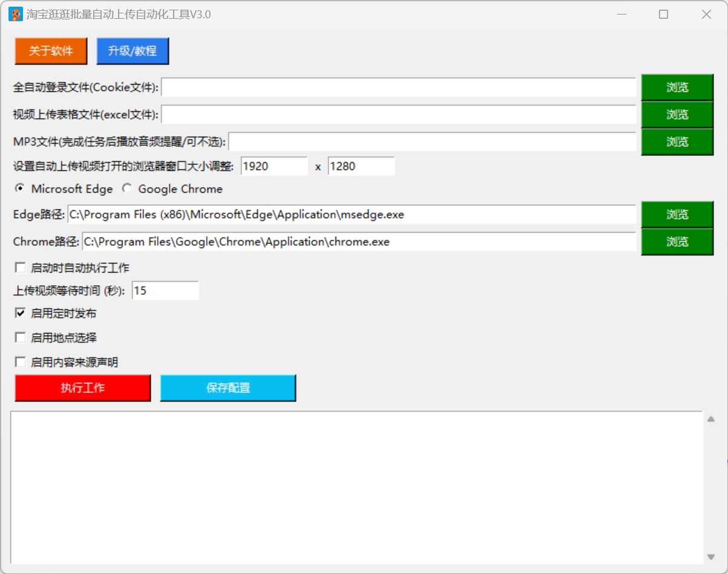The width and height of the screenshot is (728, 574).
Task: Minimize the 淘宝逛逛 tool window
Action: (x=621, y=15)
